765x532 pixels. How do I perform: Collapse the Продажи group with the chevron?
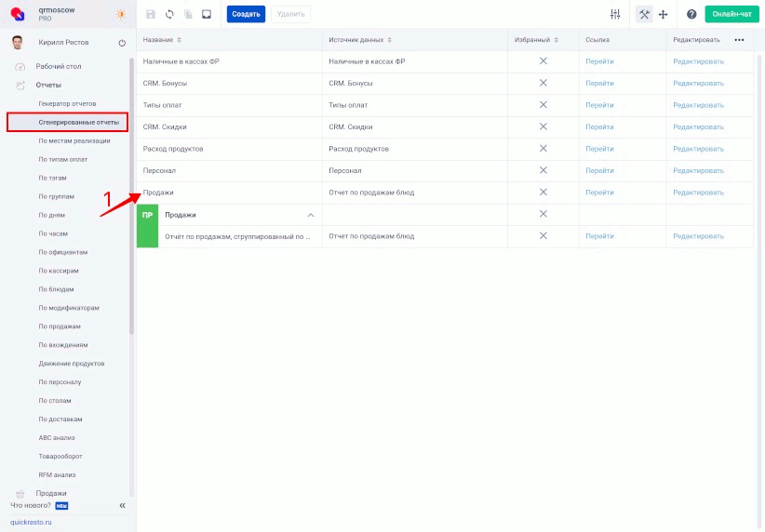(x=312, y=214)
